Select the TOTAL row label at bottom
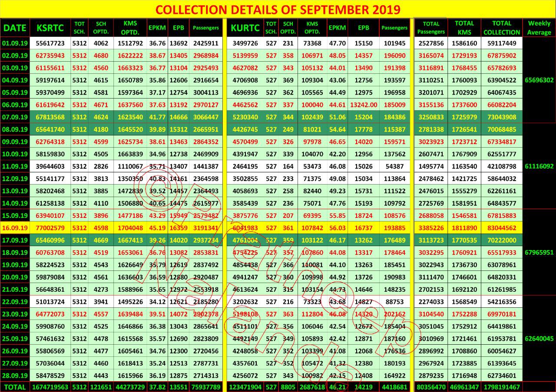 (15, 386)
